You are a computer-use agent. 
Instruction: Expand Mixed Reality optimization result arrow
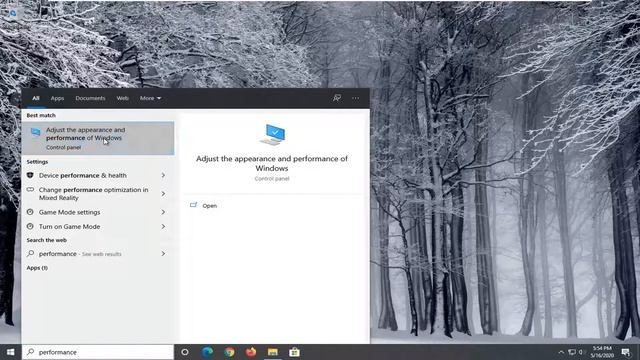click(x=163, y=193)
